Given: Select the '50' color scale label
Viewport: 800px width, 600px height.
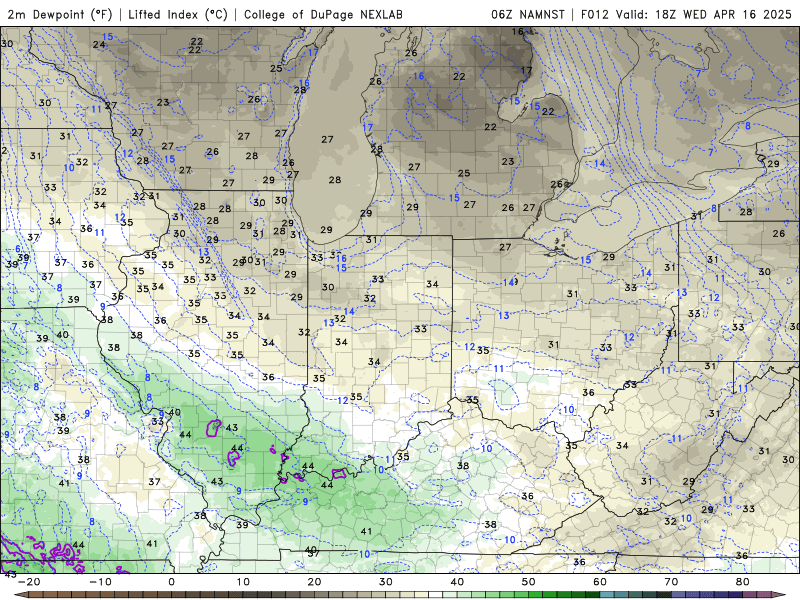Looking at the screenshot, I should (529, 582).
